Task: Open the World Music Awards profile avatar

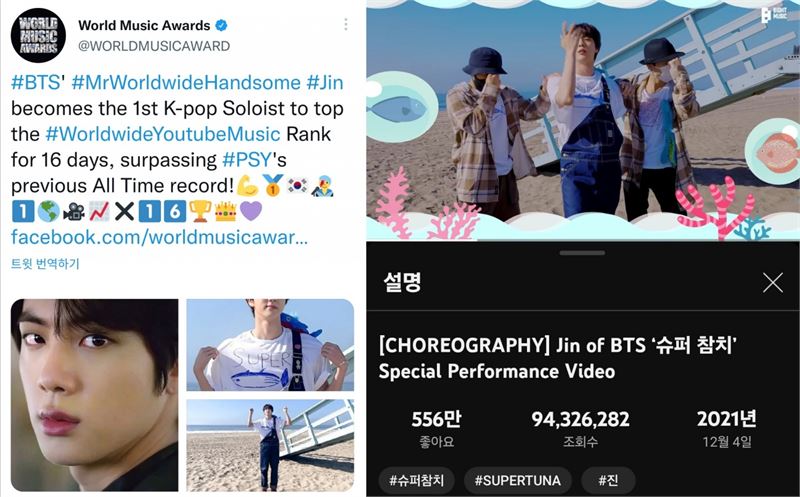Action: click(38, 35)
